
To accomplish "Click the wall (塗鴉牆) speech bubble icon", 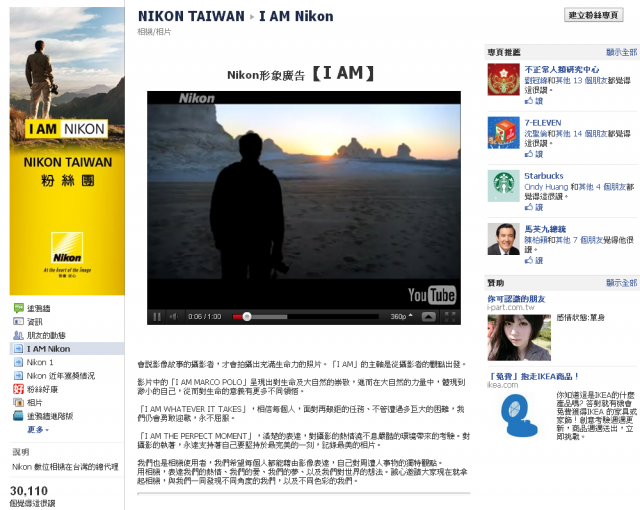I will 18,308.
